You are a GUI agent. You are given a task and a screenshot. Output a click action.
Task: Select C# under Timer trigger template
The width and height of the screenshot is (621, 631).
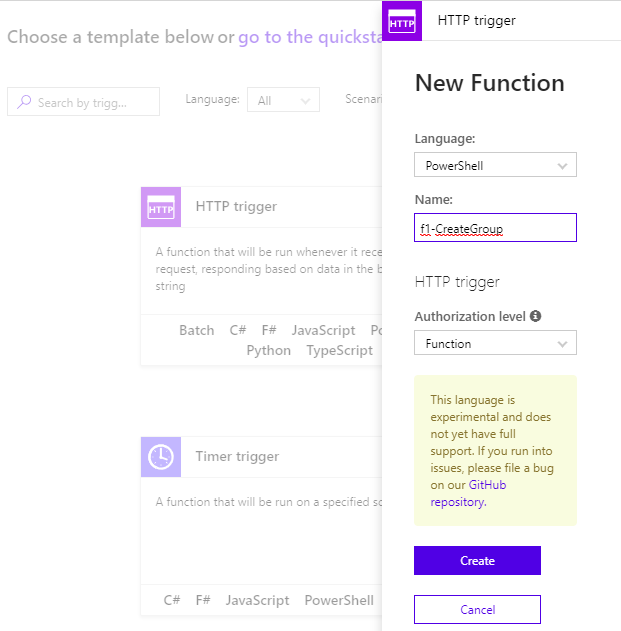[172, 600]
